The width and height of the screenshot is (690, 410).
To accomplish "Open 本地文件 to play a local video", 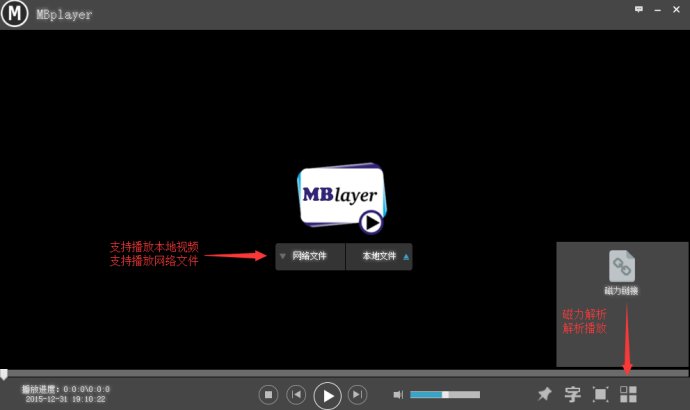I will point(379,257).
